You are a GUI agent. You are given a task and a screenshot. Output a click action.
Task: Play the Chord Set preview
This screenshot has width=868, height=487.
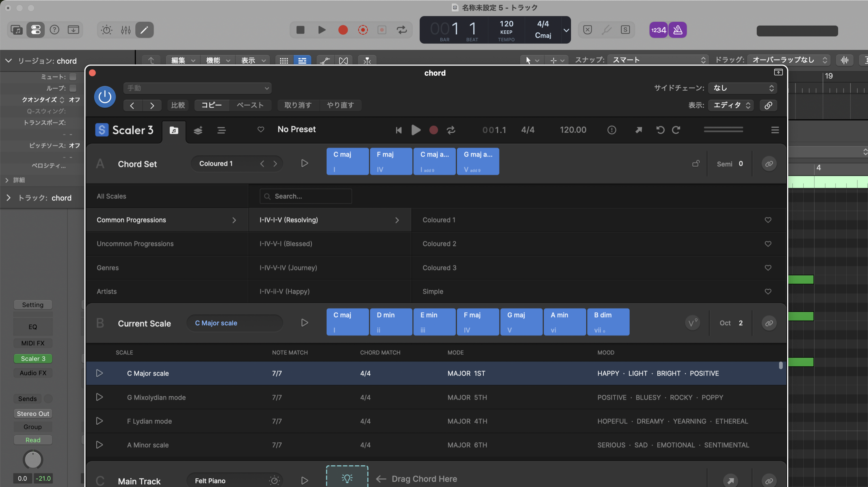(x=304, y=164)
